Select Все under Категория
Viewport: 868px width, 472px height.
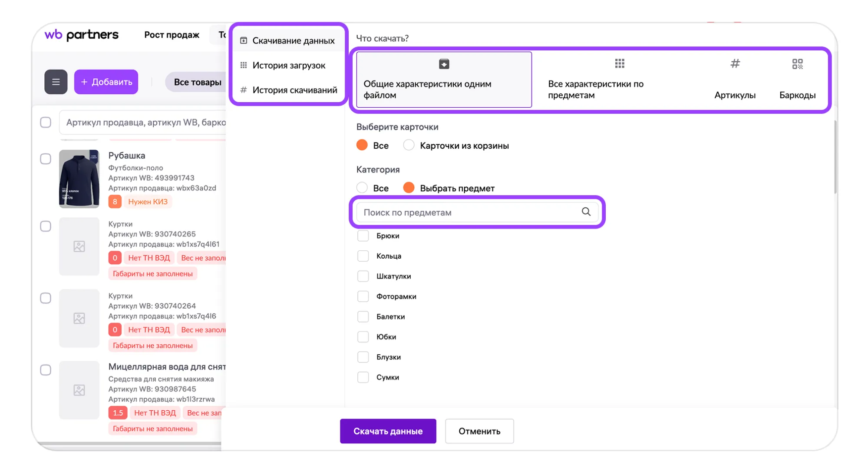[x=362, y=188]
